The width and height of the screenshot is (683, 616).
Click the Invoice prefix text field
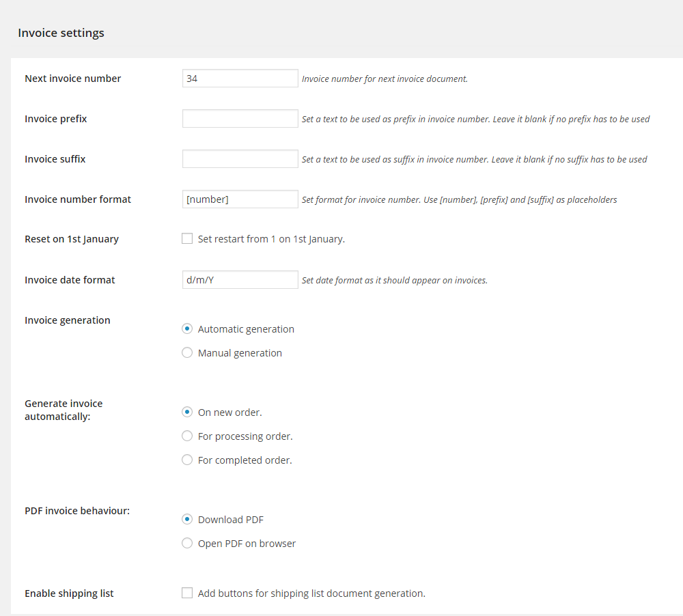240,119
